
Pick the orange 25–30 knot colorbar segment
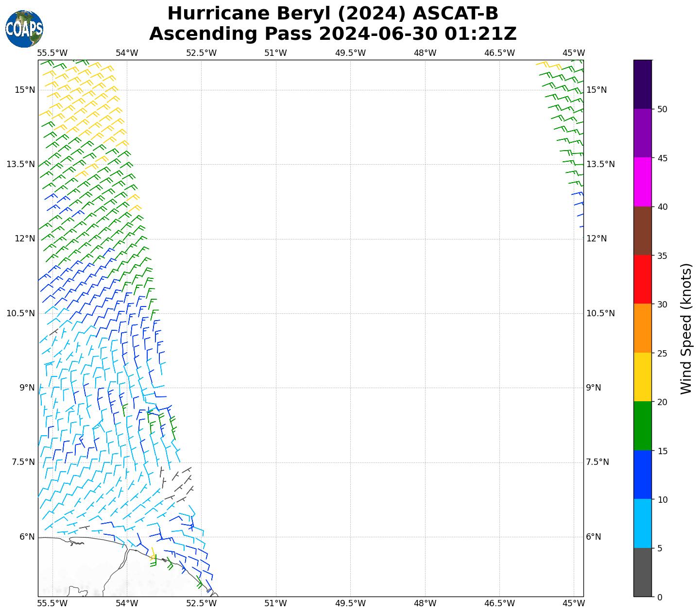coord(642,328)
